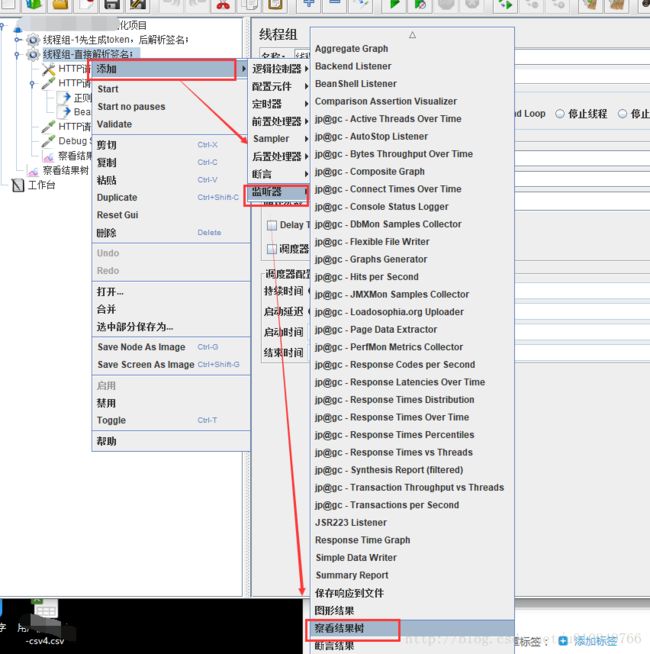This screenshot has height=654, width=650.
Task: Click 帮助 help in the context menu
Action: click(171, 441)
